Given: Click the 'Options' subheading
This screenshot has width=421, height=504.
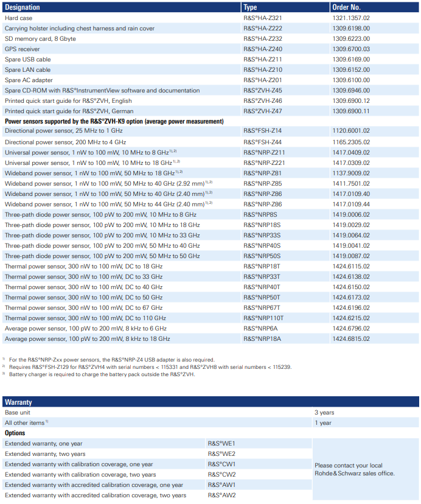Looking at the screenshot, I should click(15, 433).
